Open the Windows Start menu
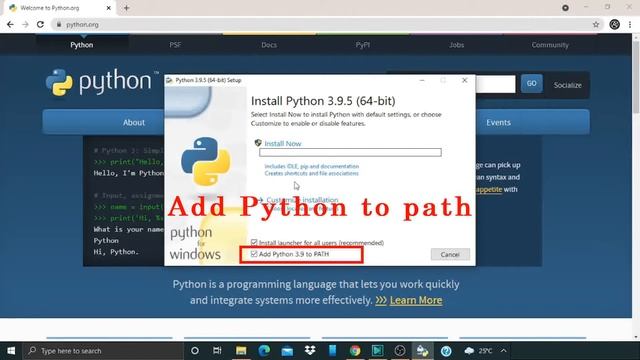Image resolution: width=640 pixels, height=360 pixels. tap(11, 351)
